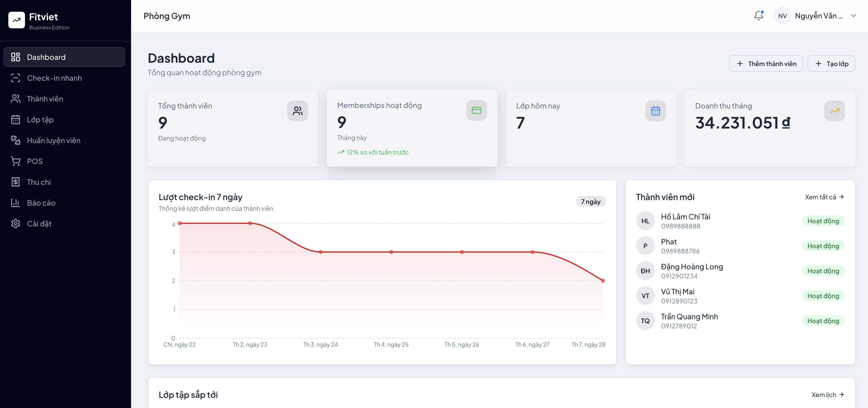Viewport: 868px width, 408px height.
Task: Click the Tạo lớp button
Action: [x=831, y=64]
